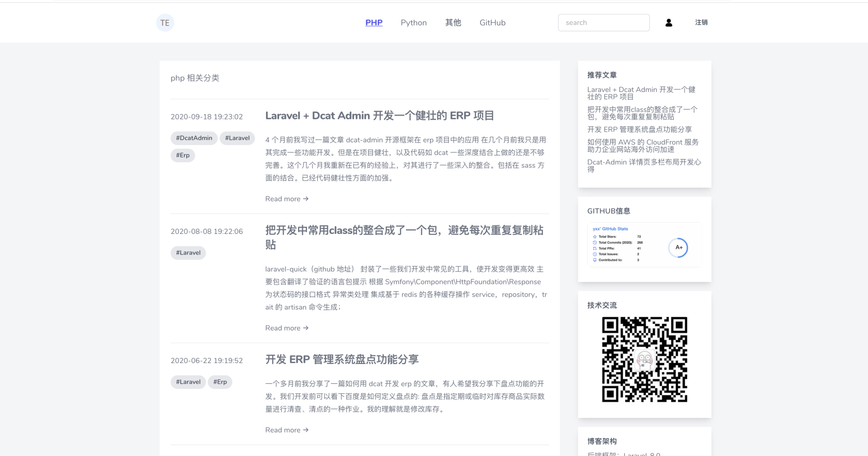Viewport: 868px width, 456px height.
Task: Read more of the Laravel + Dcat Admin post
Action: click(x=287, y=199)
